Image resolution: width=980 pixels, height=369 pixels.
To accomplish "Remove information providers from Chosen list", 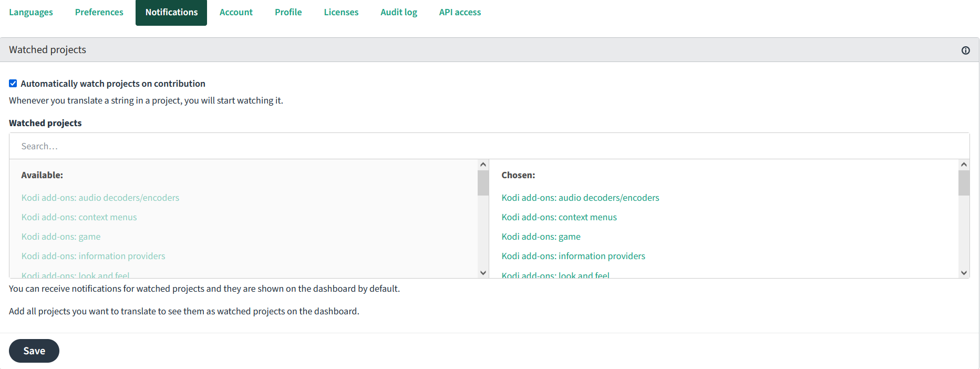I will click(x=573, y=256).
